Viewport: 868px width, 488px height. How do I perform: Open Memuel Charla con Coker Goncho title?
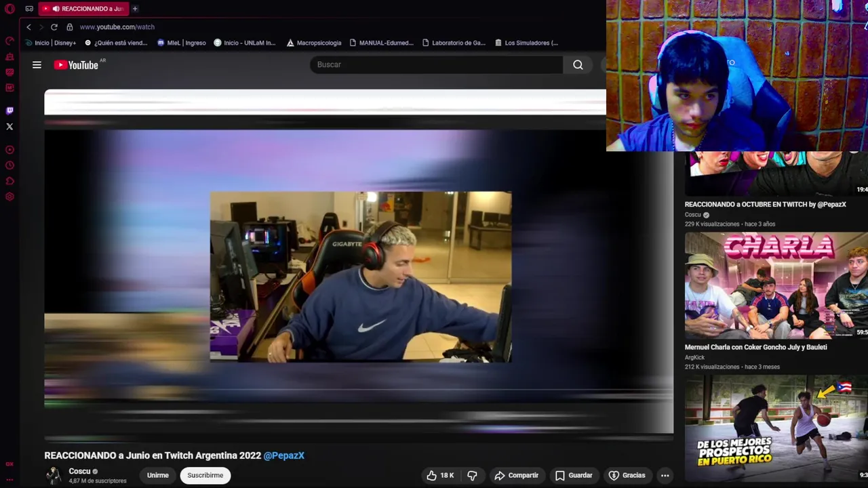(755, 347)
